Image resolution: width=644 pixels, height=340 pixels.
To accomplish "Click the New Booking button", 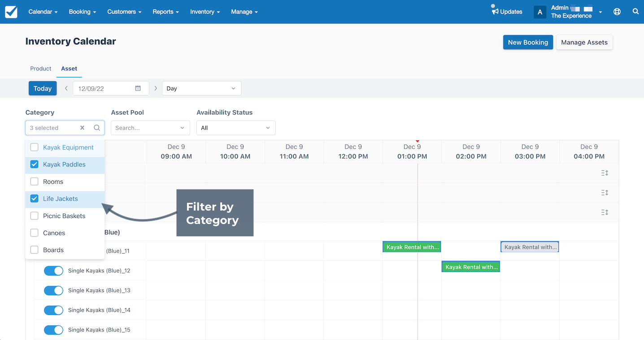I will (528, 42).
